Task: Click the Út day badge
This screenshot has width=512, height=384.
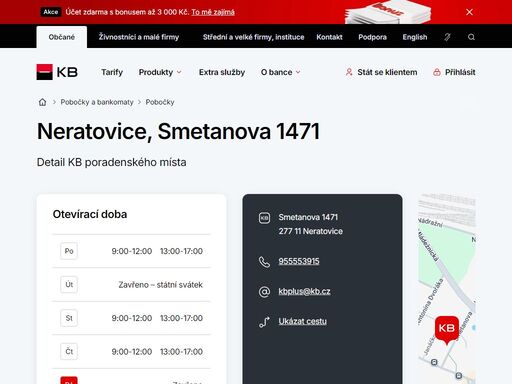Action: click(69, 285)
